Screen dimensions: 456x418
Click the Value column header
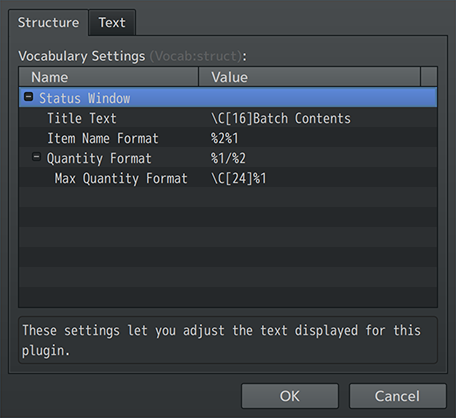point(310,77)
